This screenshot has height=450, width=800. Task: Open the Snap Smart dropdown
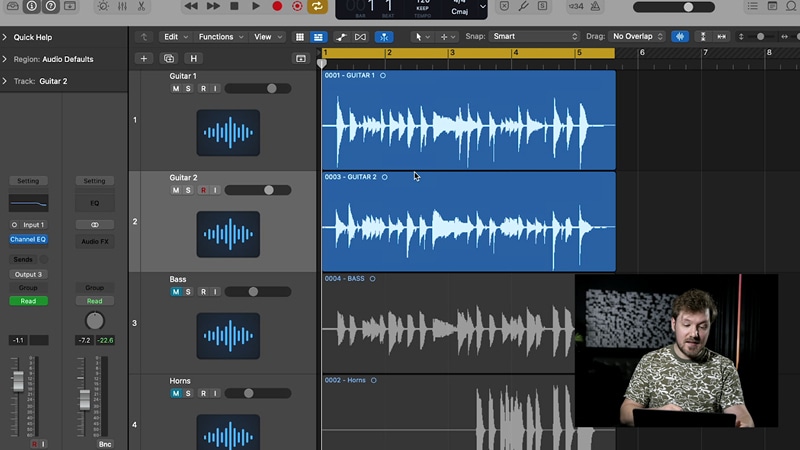tap(534, 37)
